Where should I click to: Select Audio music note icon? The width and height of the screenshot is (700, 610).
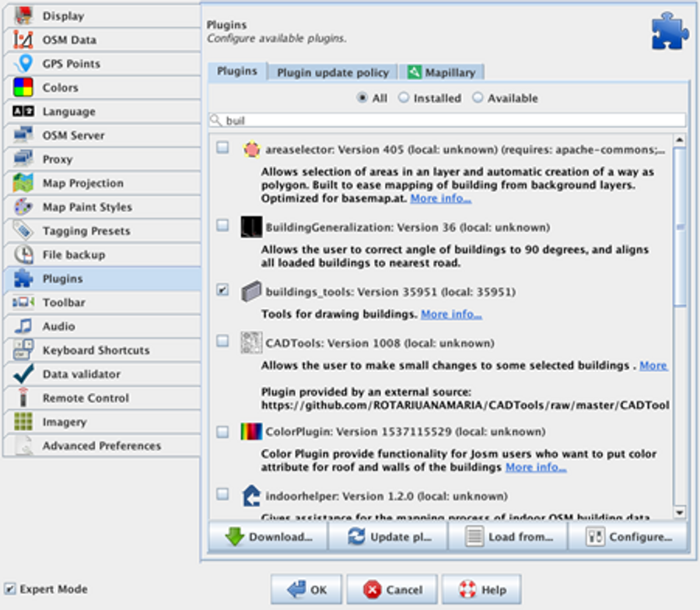23,326
